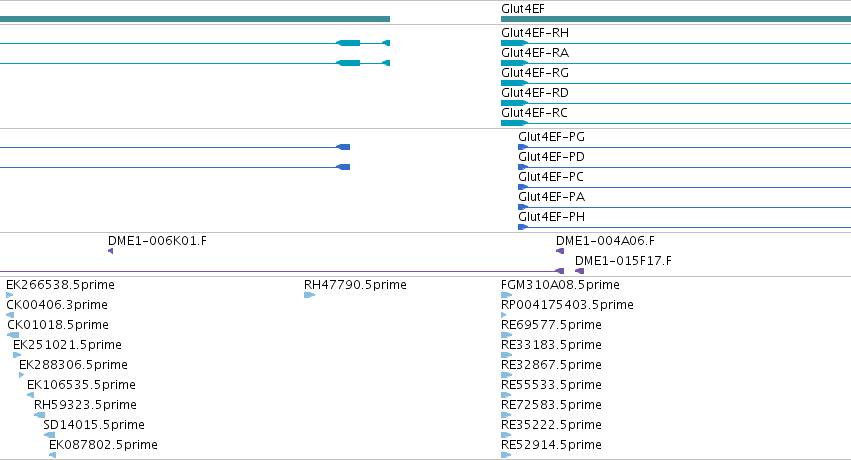This screenshot has width=851, height=460.
Task: Click the Glut4EF-PA protein label
Action: (551, 197)
